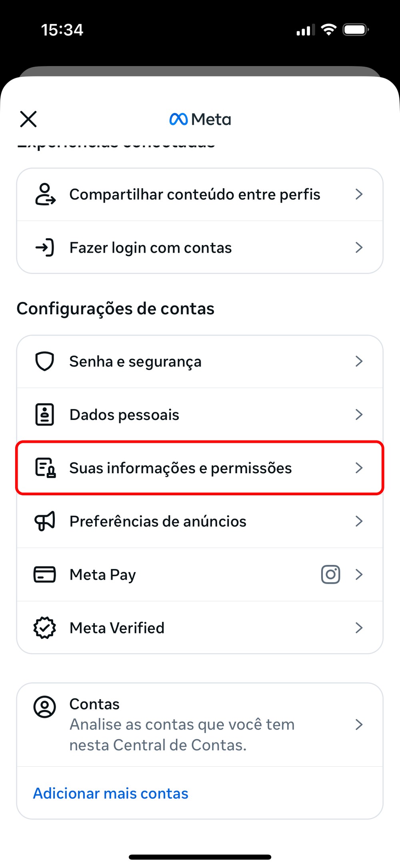Expand Compartilhar conteúdo entre perfis chevron
The height and width of the screenshot is (868, 400).
pyautogui.click(x=359, y=194)
